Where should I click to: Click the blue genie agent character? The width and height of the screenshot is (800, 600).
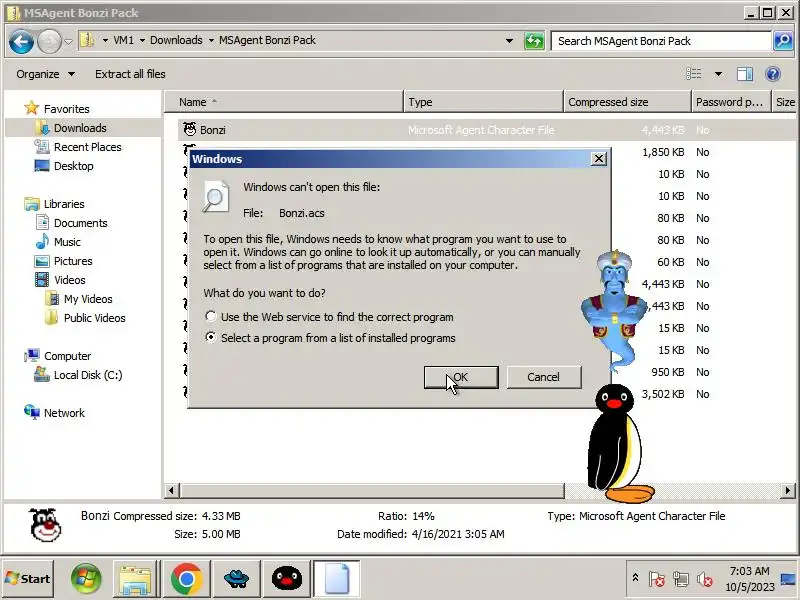(614, 309)
